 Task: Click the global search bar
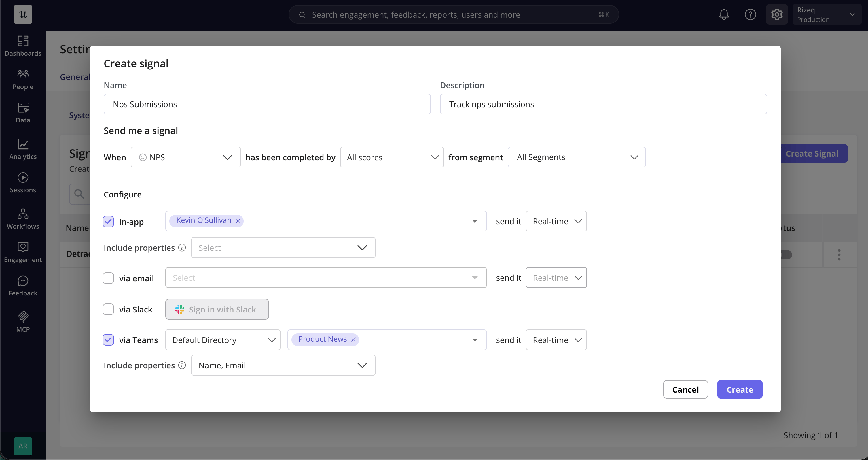click(x=454, y=14)
